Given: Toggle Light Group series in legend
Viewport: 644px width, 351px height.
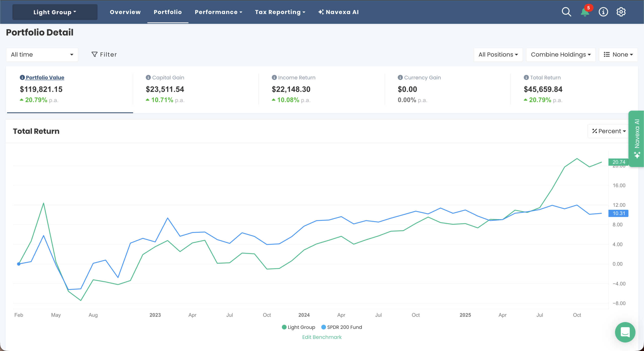Looking at the screenshot, I should click(x=298, y=327).
